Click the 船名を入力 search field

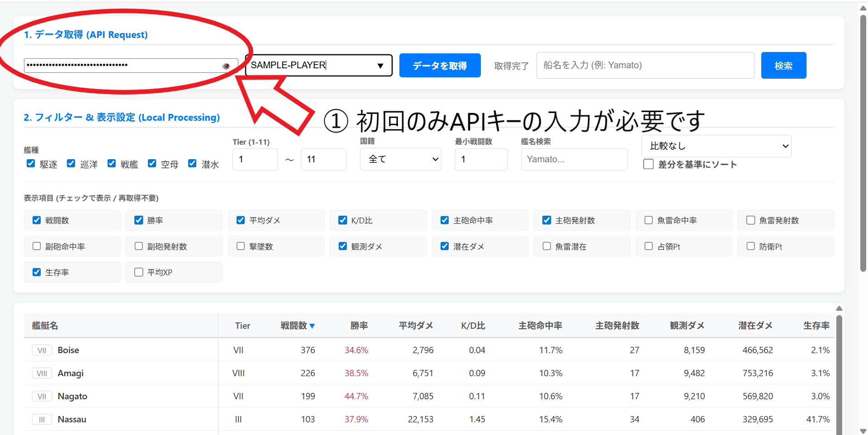click(x=644, y=65)
